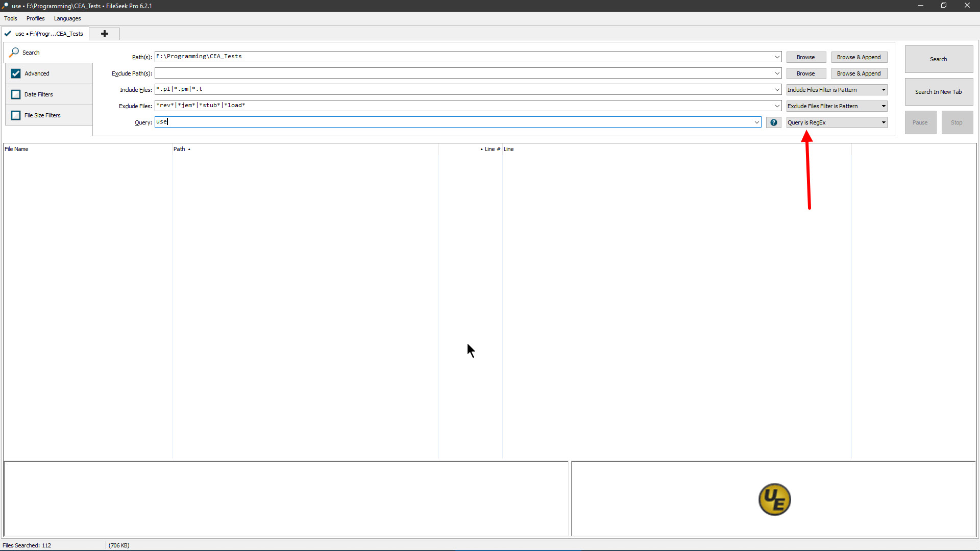Click the magnifier Search panel icon

[x=14, y=52]
